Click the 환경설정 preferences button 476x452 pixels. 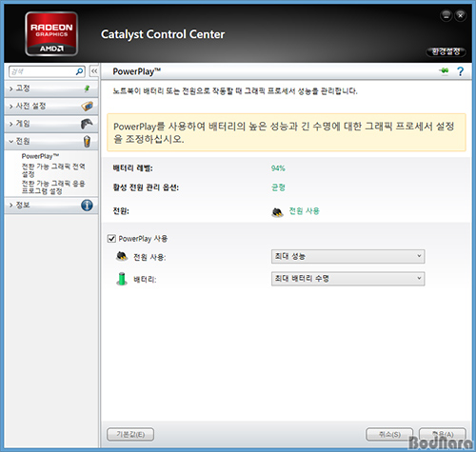tap(446, 51)
